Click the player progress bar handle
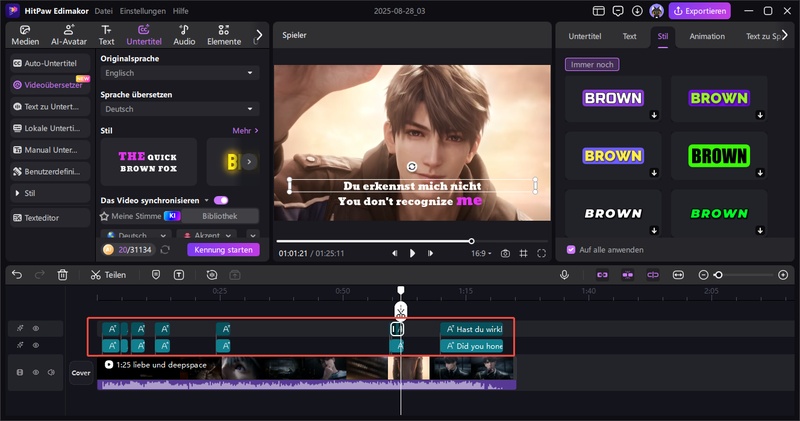 pos(471,241)
